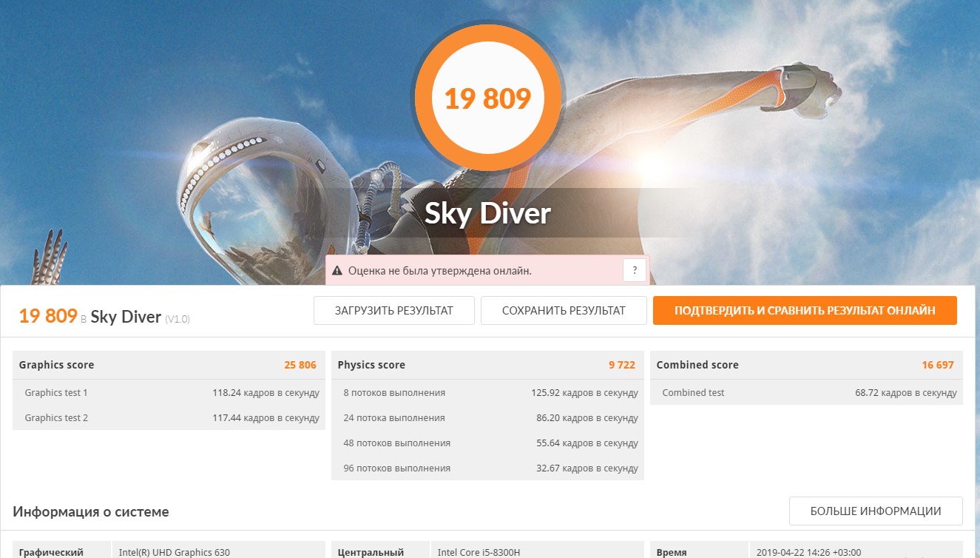Image resolution: width=980 pixels, height=558 pixels.
Task: Select the 8 потоков выполнения row
Action: (x=487, y=392)
